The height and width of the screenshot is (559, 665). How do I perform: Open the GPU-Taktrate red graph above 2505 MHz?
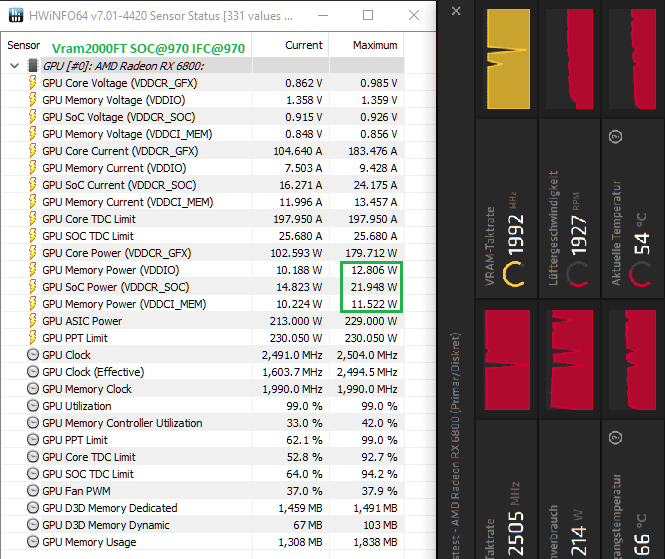point(507,360)
